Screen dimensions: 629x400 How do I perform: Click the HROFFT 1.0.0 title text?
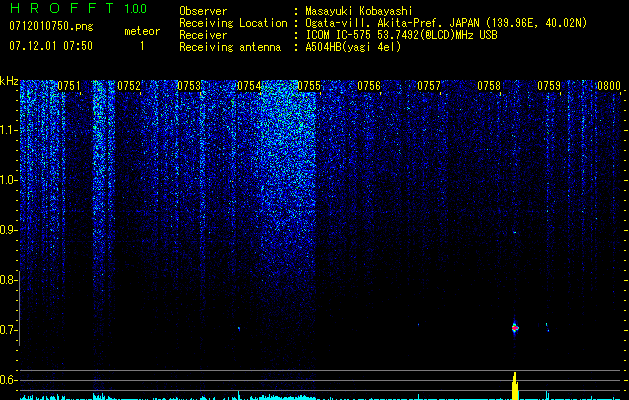78,8
